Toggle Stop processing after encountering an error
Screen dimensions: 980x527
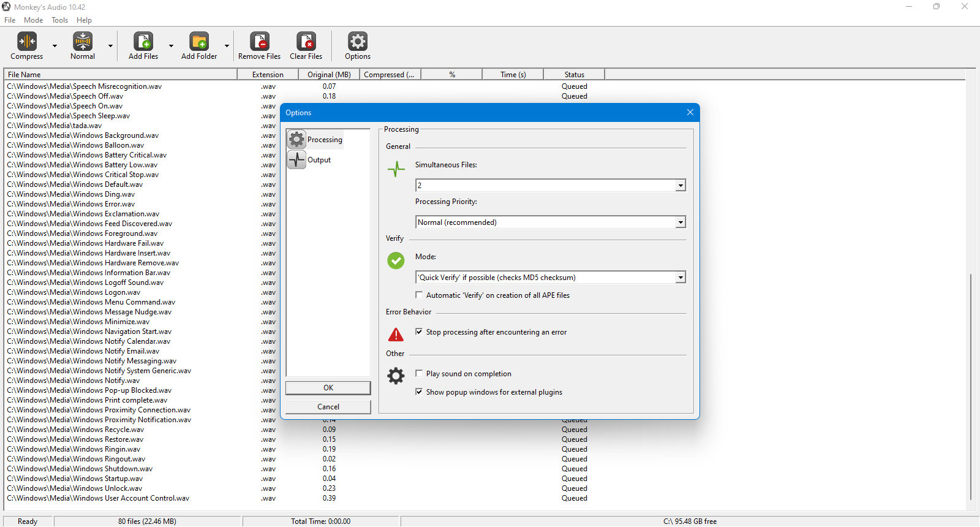(419, 332)
